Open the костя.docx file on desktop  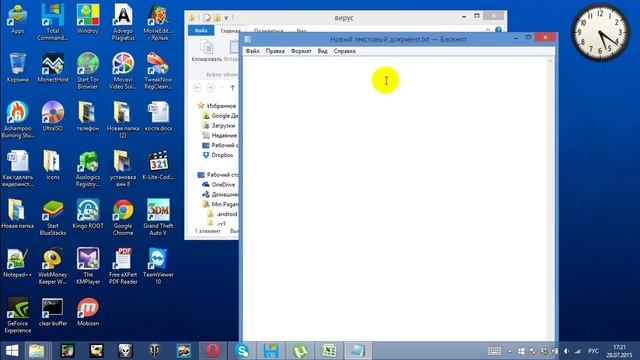(x=158, y=117)
